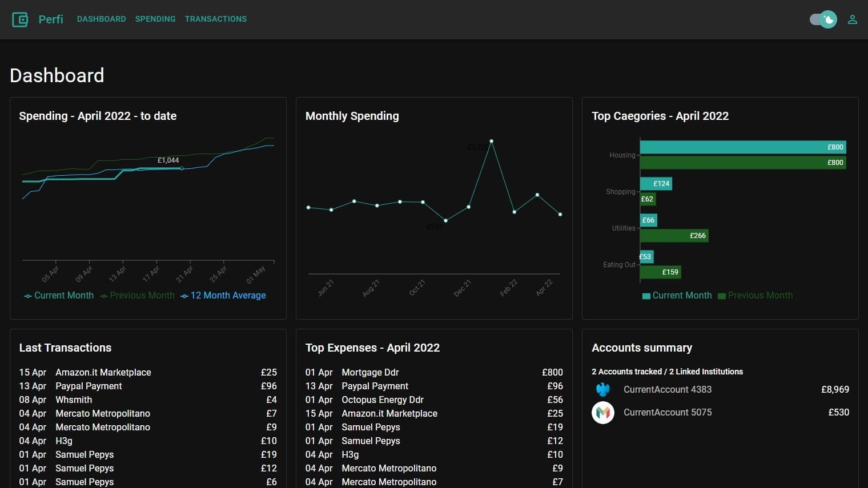Click the Housing current month £800 bar

click(742, 147)
